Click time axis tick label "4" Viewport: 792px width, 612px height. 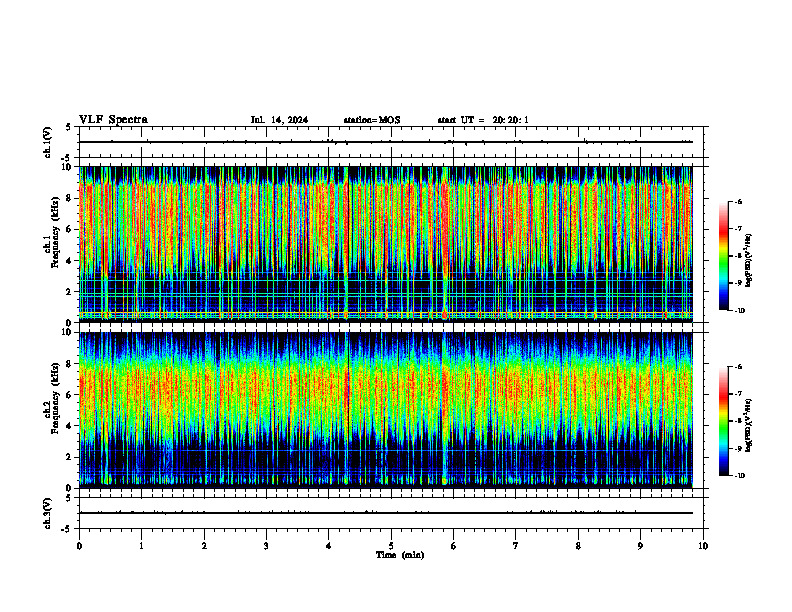click(x=329, y=546)
